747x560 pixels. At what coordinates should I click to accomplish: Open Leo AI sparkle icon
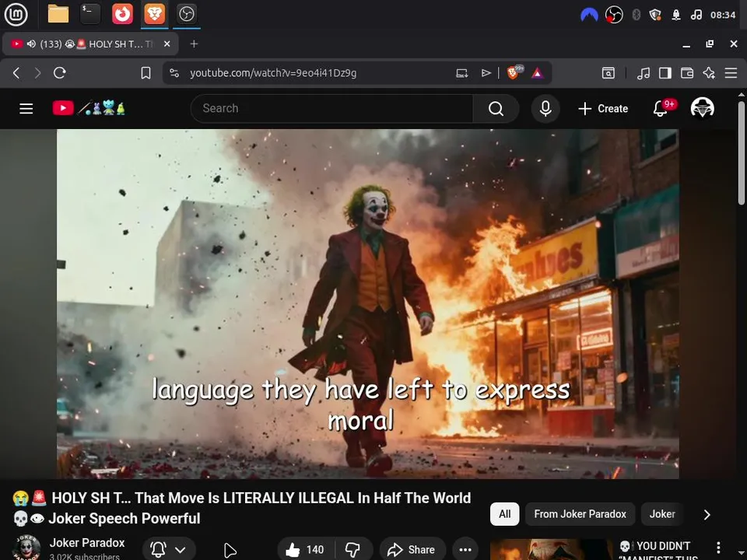pos(709,73)
